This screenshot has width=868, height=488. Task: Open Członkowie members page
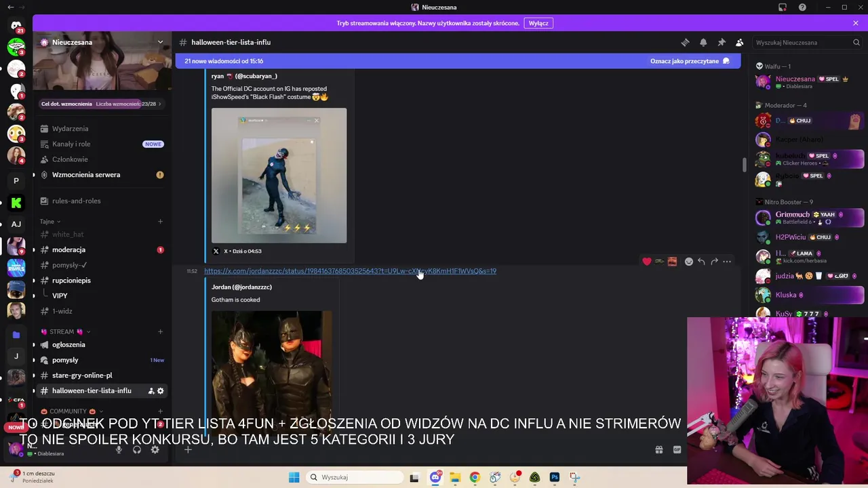tap(102, 159)
